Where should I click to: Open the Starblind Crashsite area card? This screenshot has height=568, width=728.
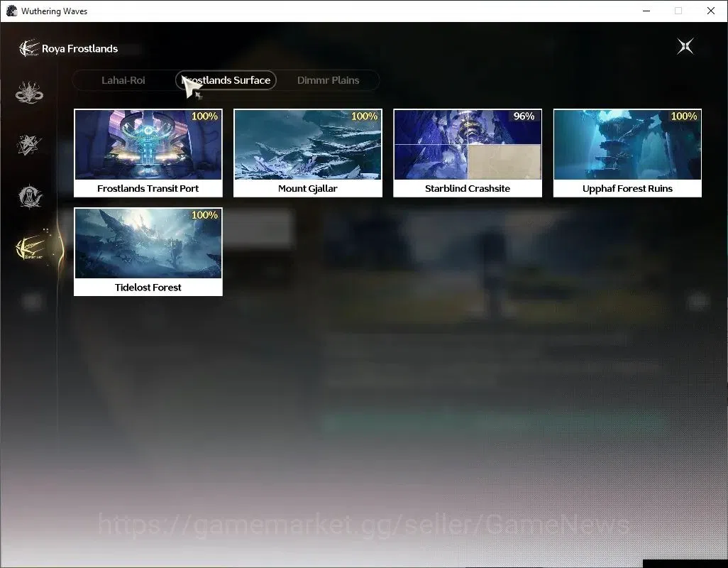pyautogui.click(x=468, y=153)
